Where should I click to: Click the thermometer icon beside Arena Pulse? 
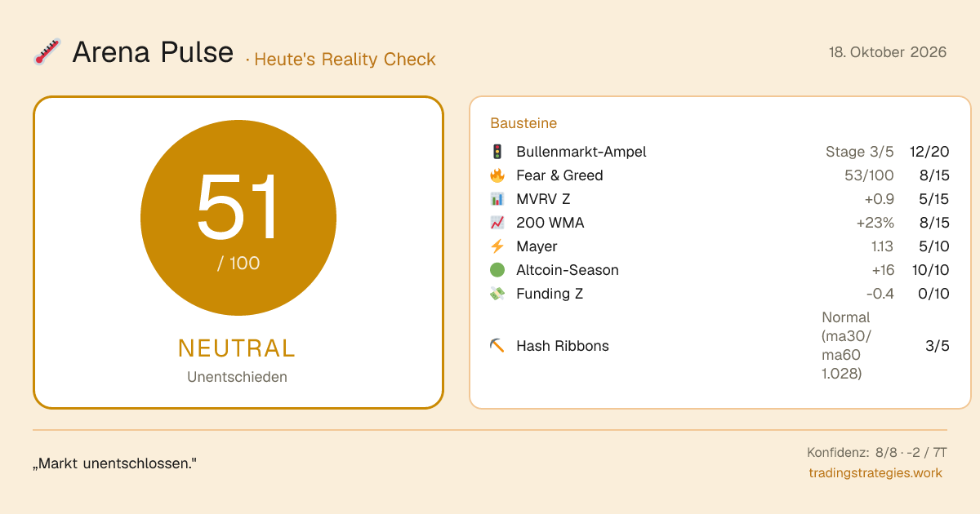[x=47, y=52]
